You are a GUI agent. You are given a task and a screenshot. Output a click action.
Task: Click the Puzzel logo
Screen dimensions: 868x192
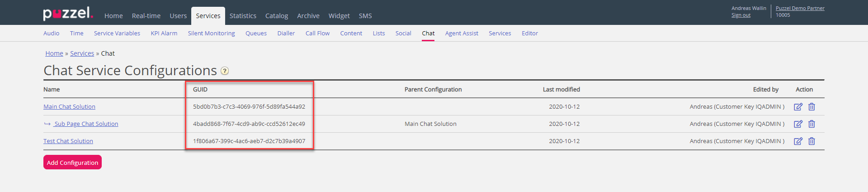click(68, 13)
